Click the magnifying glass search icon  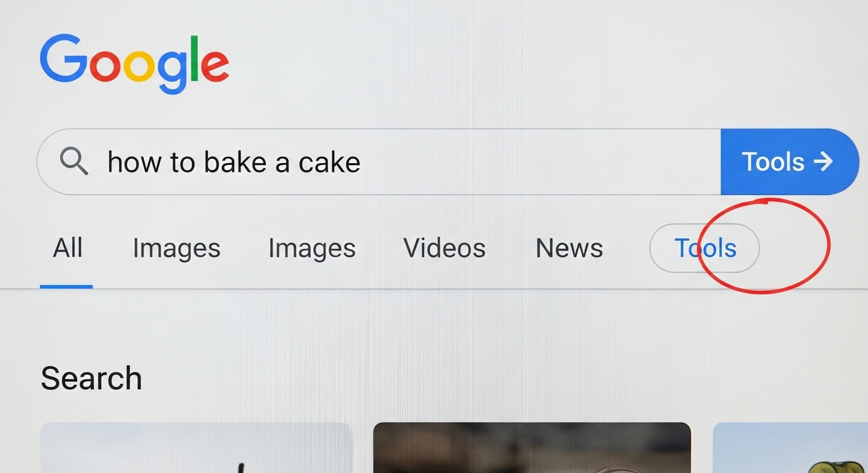click(x=73, y=161)
